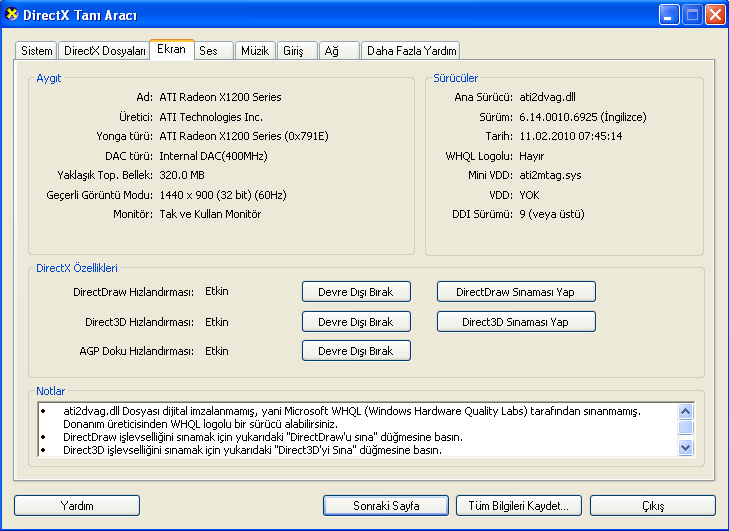
Task: Open the DirectX Dosyaları tab
Action: coord(104,51)
